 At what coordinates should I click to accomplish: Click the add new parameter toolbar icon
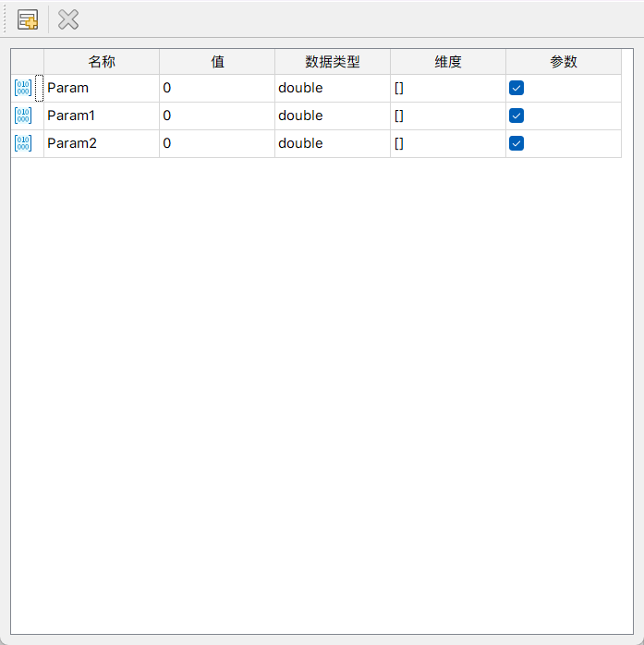[x=28, y=19]
